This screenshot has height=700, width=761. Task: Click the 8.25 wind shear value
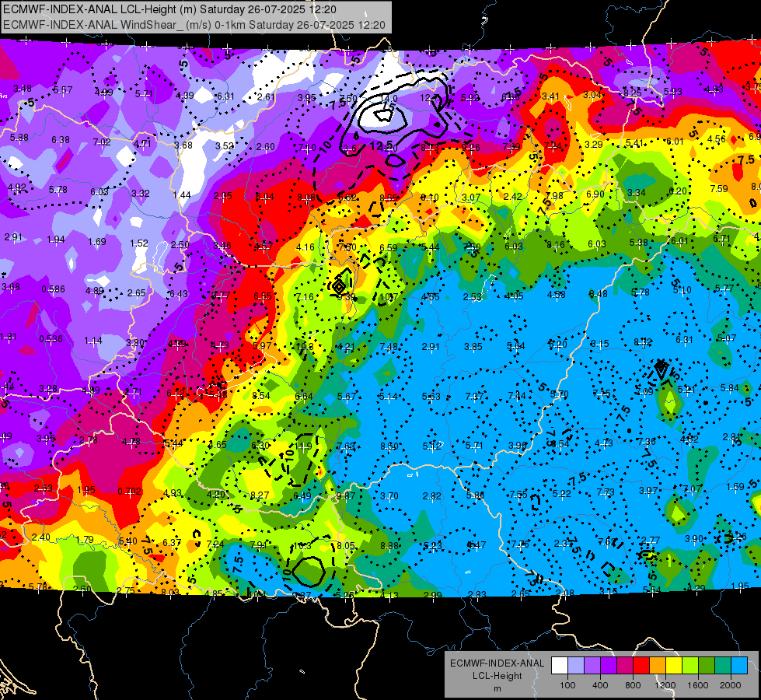click(633, 93)
